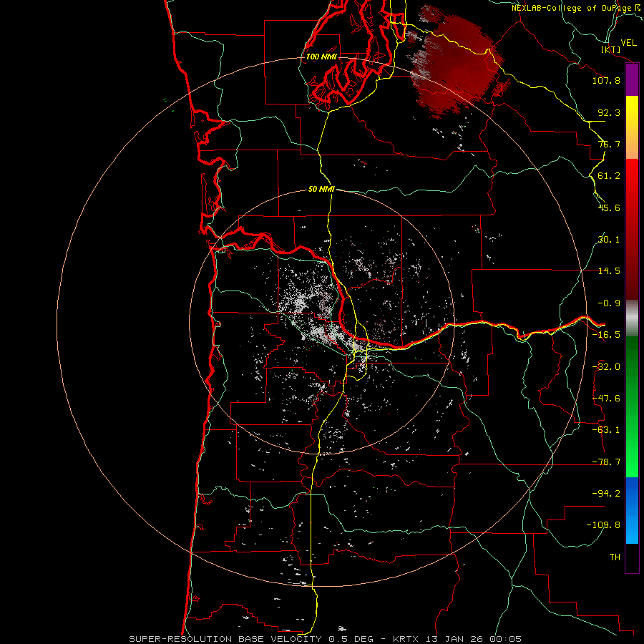Pick the blue segment of velocity scale
Image resolution: width=644 pixels, height=644 pixels.
(x=632, y=510)
